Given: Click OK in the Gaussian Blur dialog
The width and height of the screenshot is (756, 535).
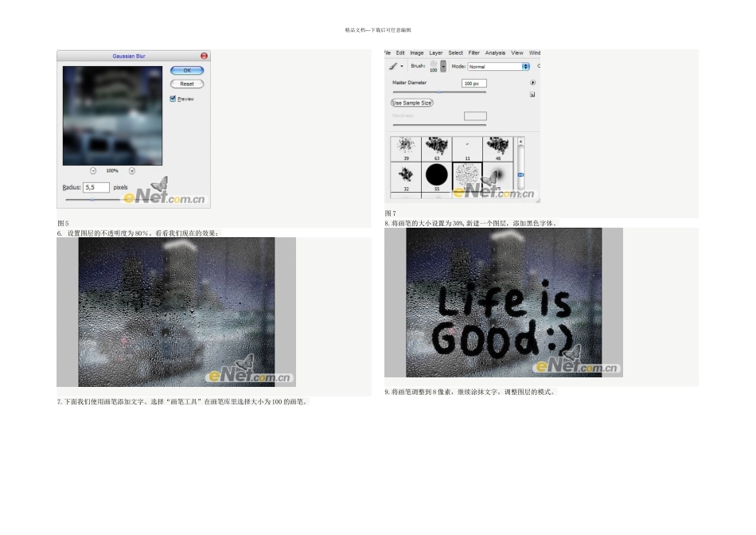Looking at the screenshot, I should (x=187, y=70).
